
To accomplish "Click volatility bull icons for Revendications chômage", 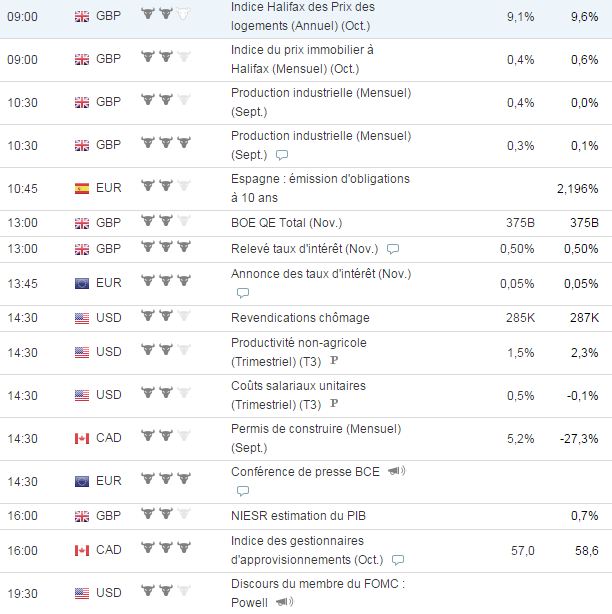I will pyautogui.click(x=164, y=318).
